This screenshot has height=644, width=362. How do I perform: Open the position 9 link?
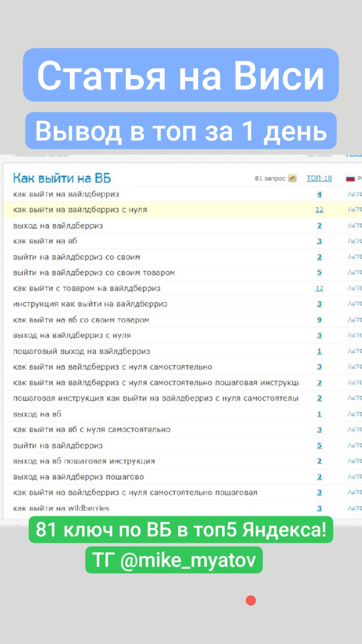click(x=319, y=320)
